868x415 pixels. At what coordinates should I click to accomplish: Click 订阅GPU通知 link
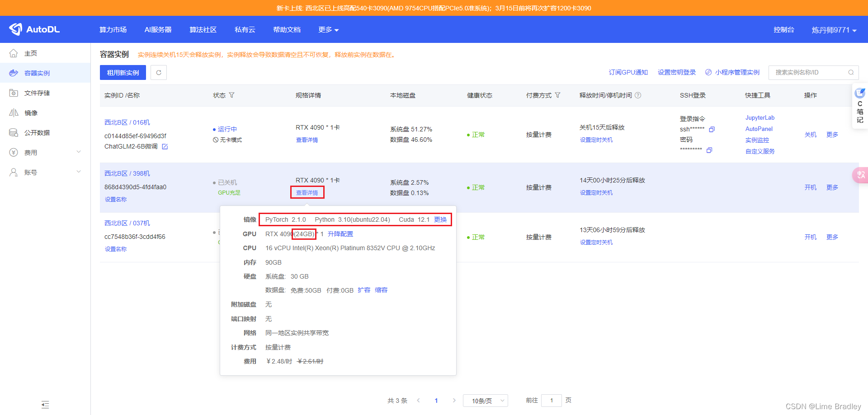628,72
